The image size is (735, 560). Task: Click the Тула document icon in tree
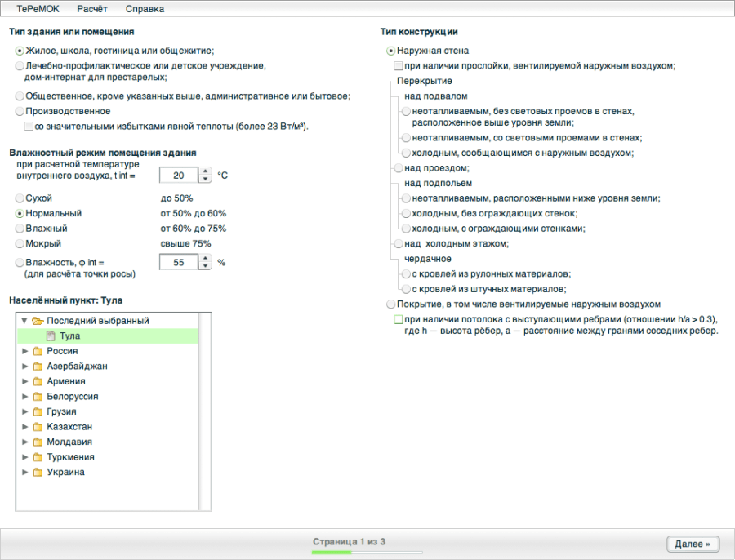click(x=51, y=336)
